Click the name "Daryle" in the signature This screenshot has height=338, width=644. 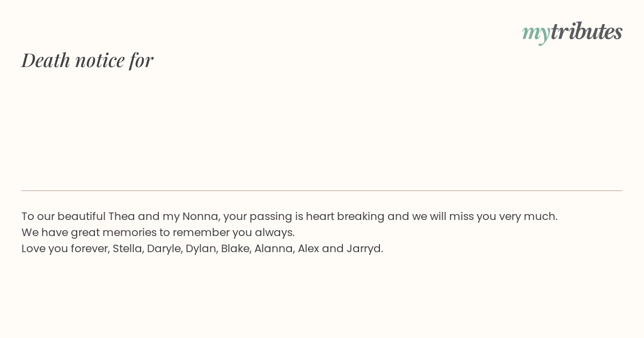(164, 248)
